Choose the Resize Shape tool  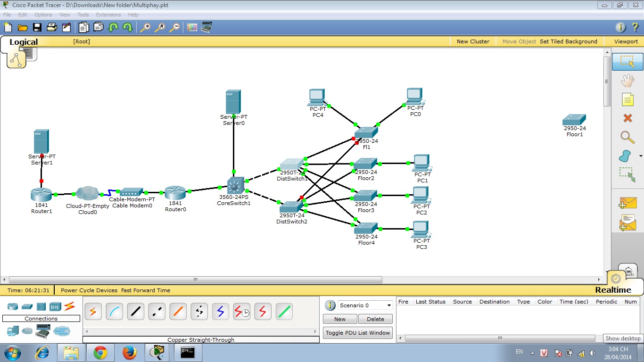(x=627, y=174)
